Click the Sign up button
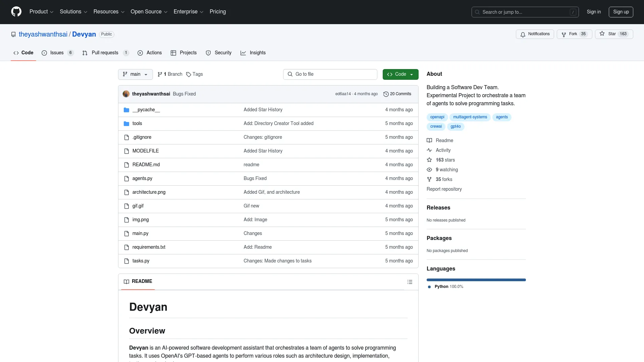Image resolution: width=644 pixels, height=362 pixels. tap(621, 12)
